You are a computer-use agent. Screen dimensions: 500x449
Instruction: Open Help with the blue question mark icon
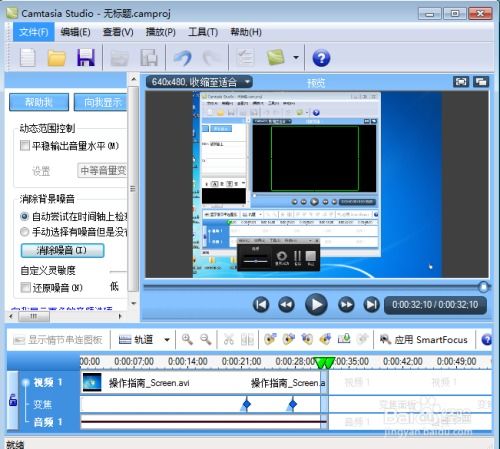click(x=321, y=58)
